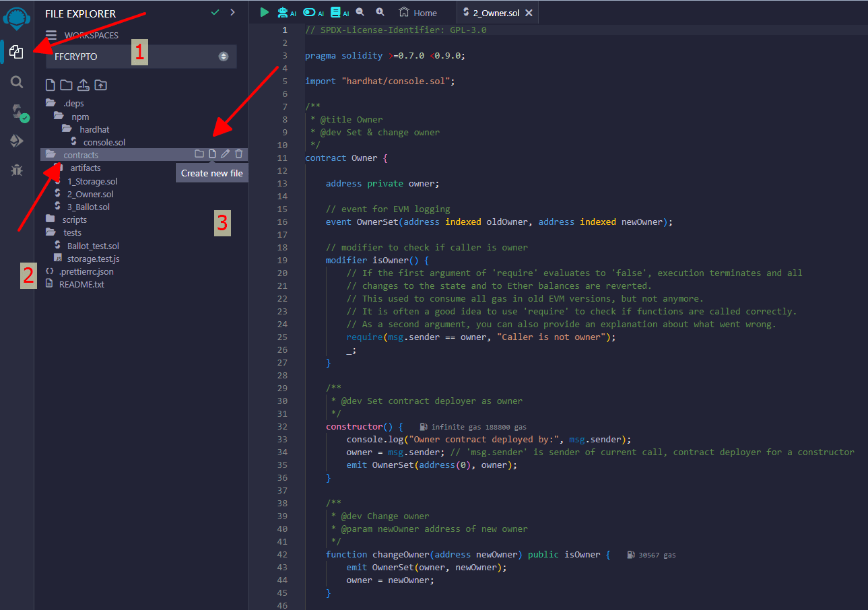Click the zoom out magnifier icon
Viewport: 868px width, 610px height.
click(360, 12)
